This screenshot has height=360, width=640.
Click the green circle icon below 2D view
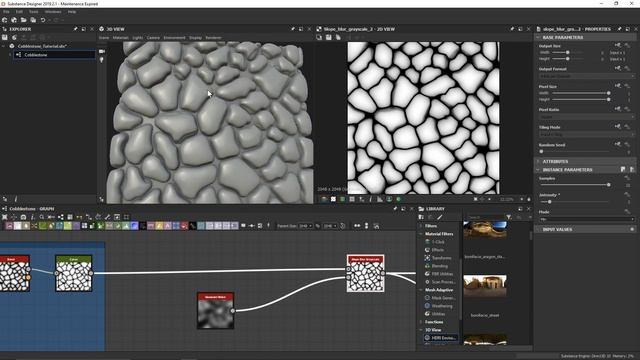click(x=398, y=199)
